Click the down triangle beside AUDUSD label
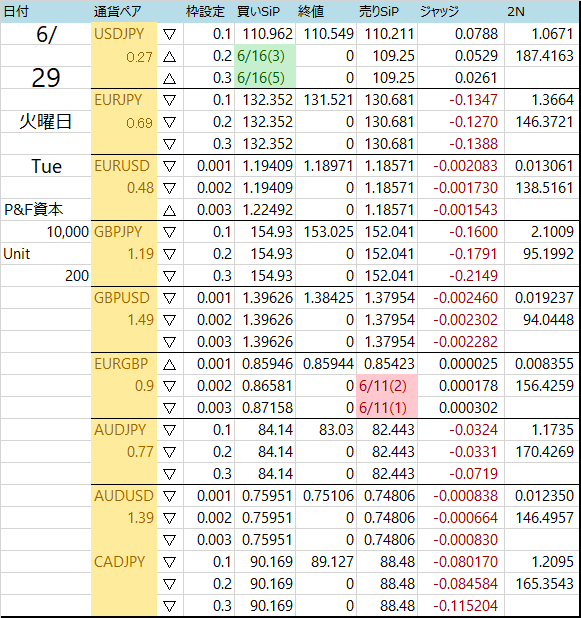This screenshot has width=581, height=618. coord(169,496)
